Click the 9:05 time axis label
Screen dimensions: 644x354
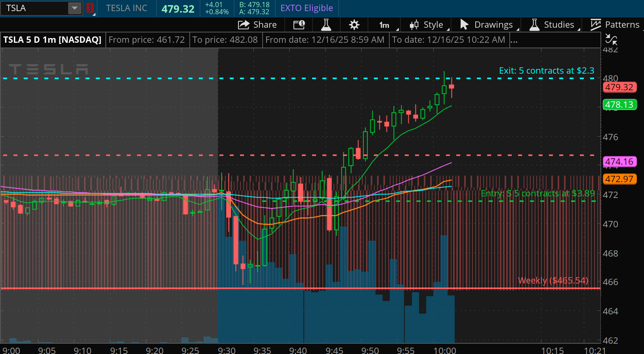point(47,350)
